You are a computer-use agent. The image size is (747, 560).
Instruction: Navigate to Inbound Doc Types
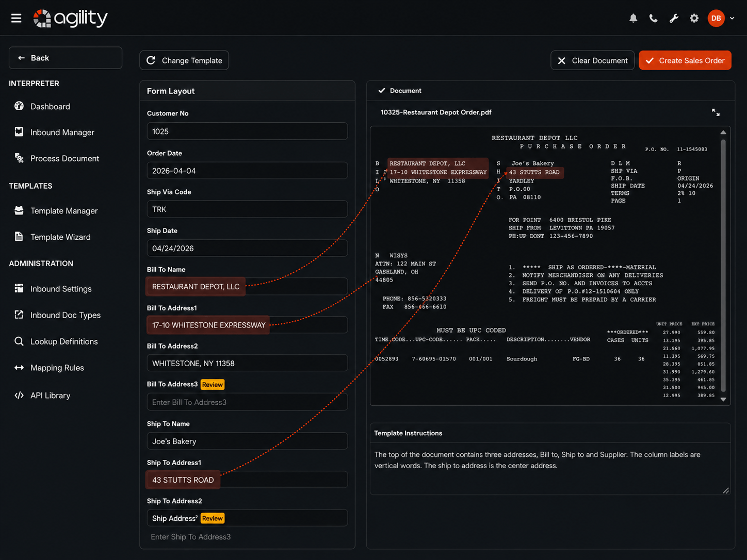66,315
